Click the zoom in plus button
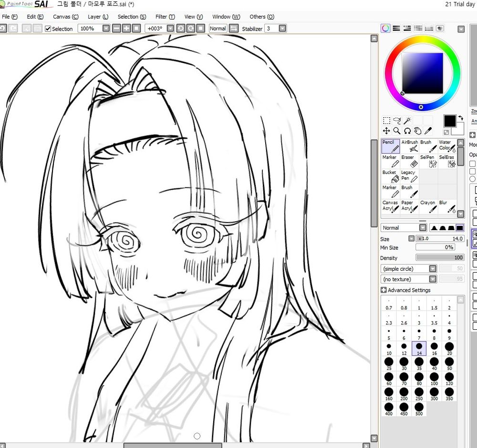Image resolution: width=477 pixels, height=448 pixels. tap(126, 29)
